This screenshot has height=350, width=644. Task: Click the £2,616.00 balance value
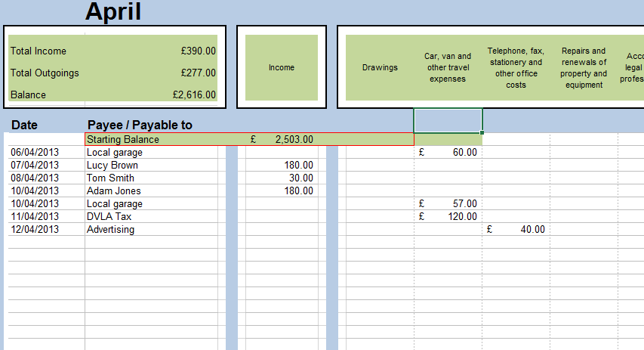point(194,94)
